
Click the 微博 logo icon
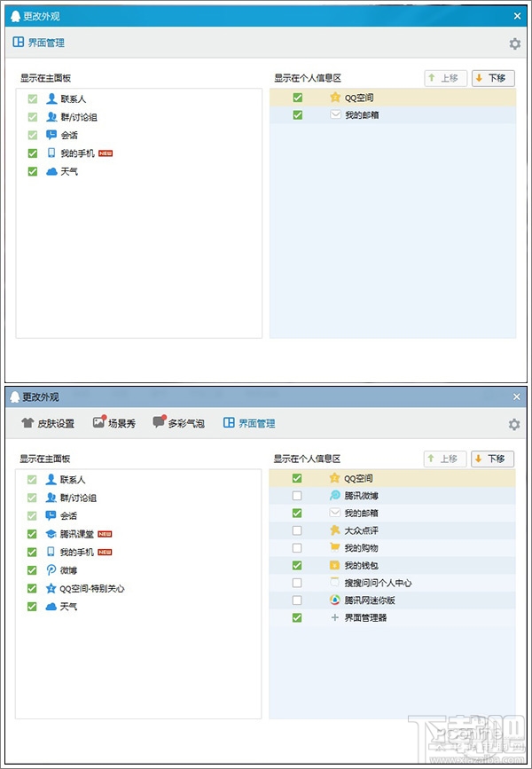[51, 570]
